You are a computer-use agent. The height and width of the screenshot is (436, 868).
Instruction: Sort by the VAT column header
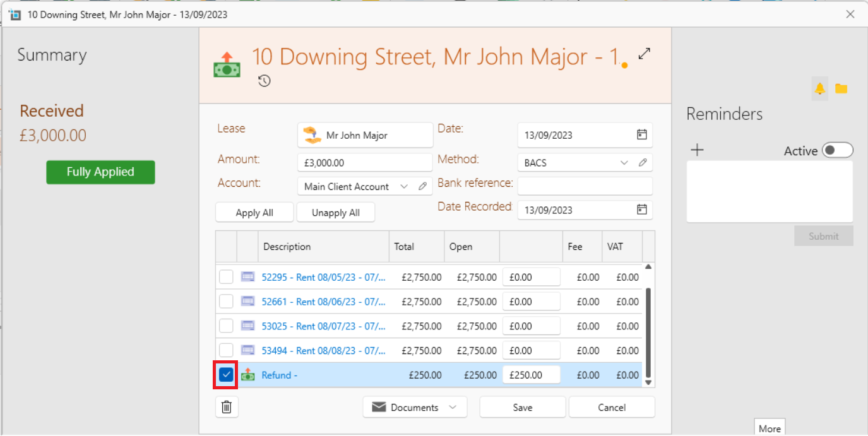[x=622, y=247]
